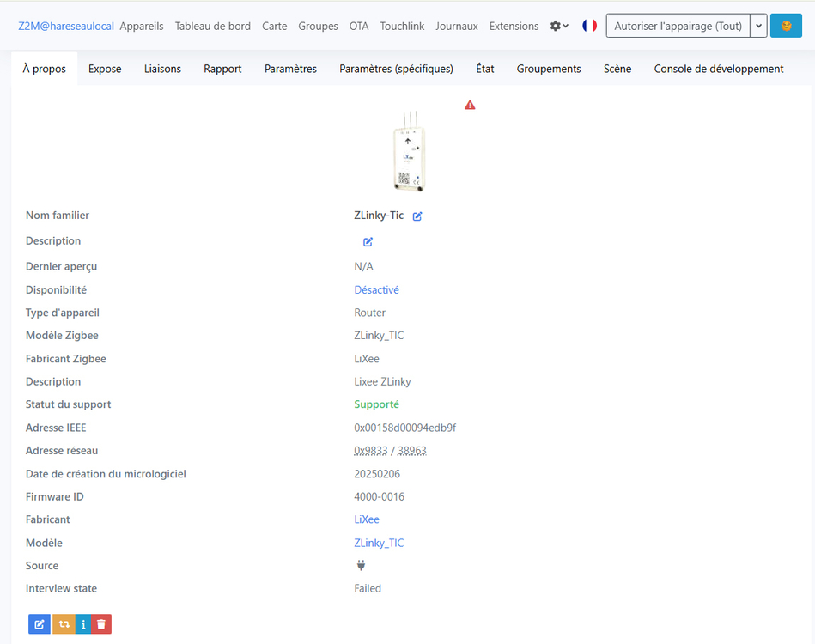Go to Appareils in navigation
Viewport: 815px width, 644px height.
pos(142,26)
